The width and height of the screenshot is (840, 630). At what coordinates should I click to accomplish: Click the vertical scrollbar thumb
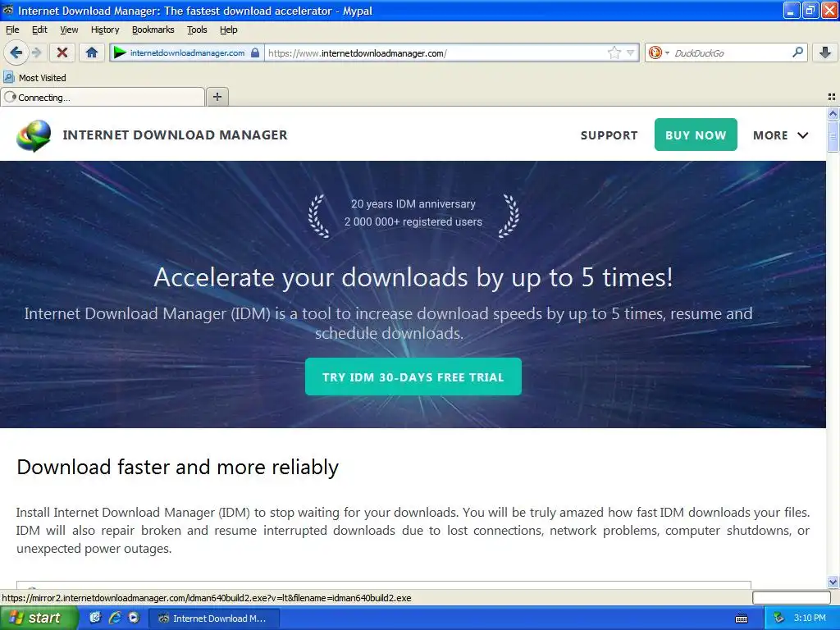click(x=833, y=135)
